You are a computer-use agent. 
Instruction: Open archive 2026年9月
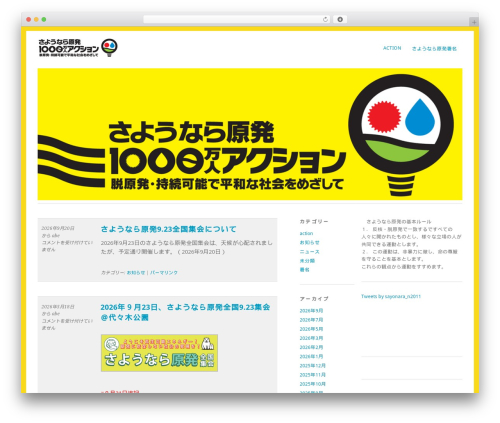[311, 311]
